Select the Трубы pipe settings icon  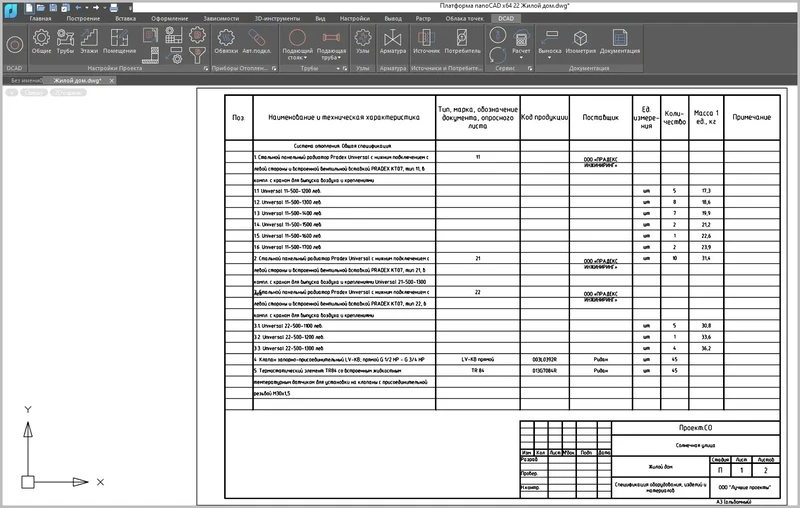[x=66, y=40]
